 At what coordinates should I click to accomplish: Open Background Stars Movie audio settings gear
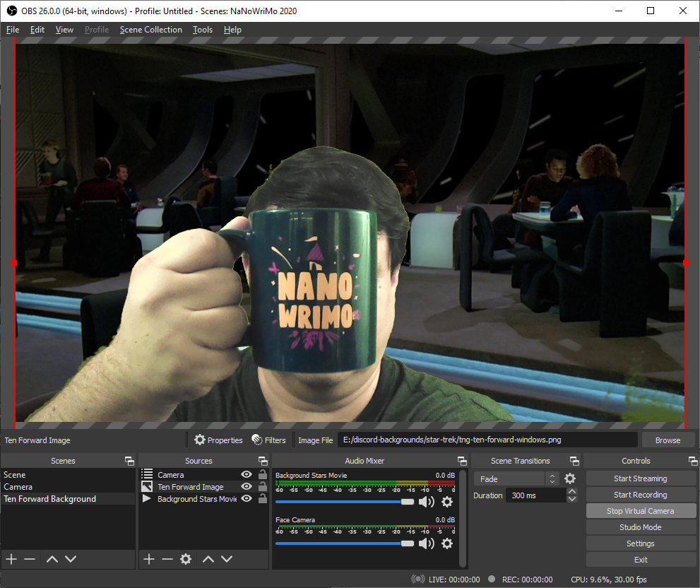447,502
